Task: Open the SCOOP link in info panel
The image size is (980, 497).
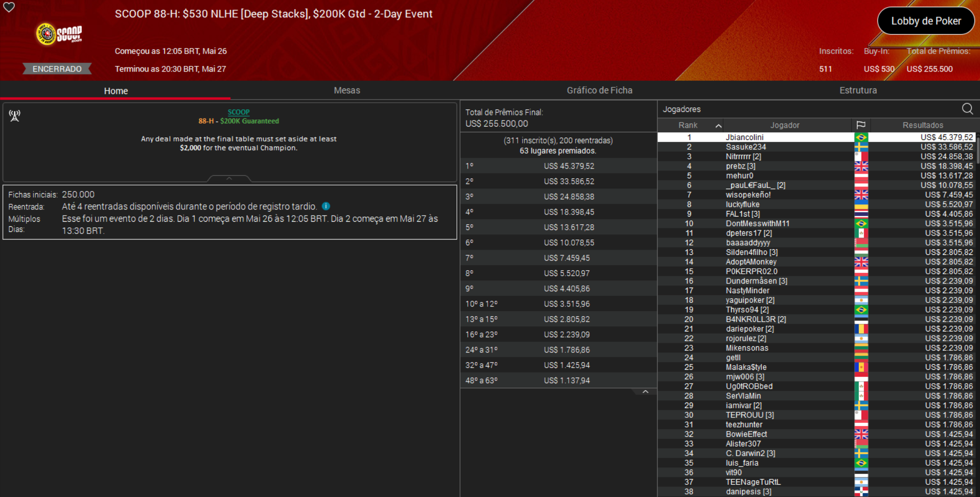Action: tap(239, 112)
